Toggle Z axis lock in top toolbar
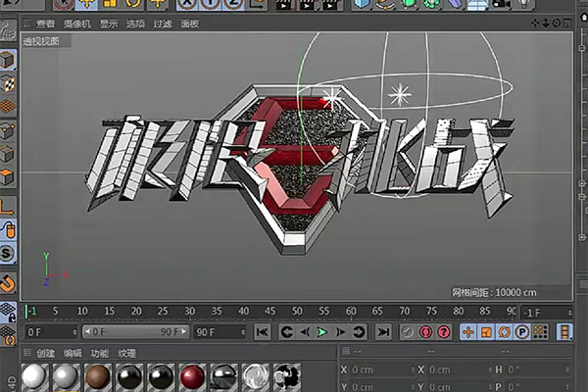 [233, 4]
